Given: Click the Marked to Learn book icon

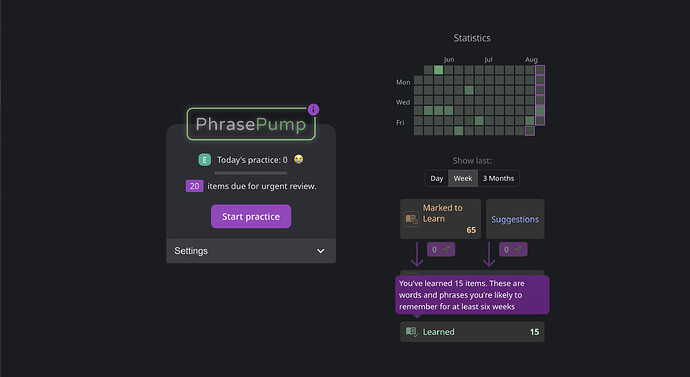Looking at the screenshot, I should point(411,219).
